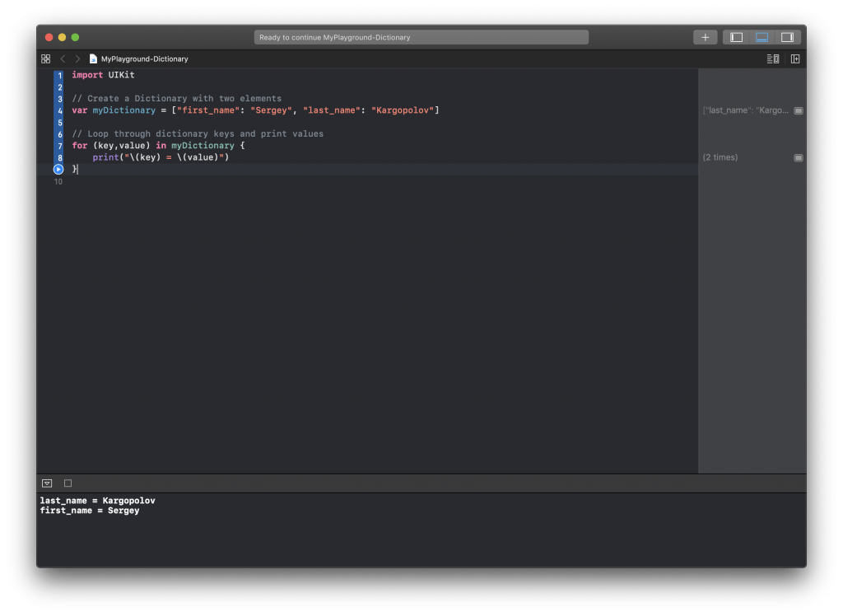843x616 pixels.
Task: Click the '["last_name": "Kargo...' result text
Action: tap(746, 110)
